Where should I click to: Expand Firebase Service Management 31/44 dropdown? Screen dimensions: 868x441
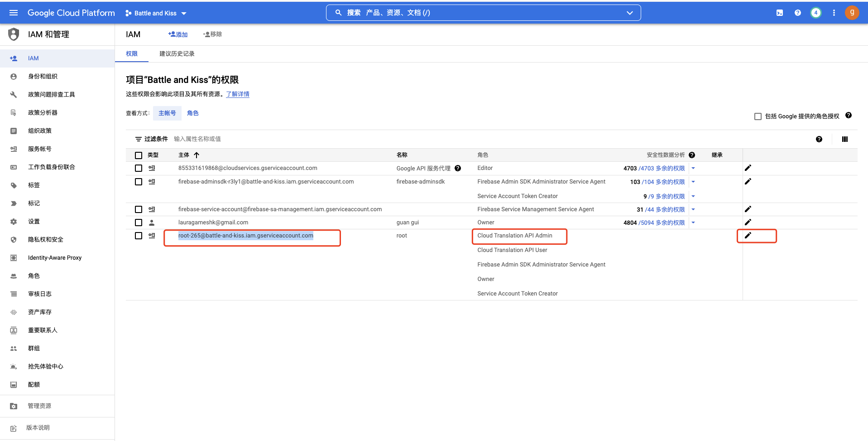(x=693, y=209)
